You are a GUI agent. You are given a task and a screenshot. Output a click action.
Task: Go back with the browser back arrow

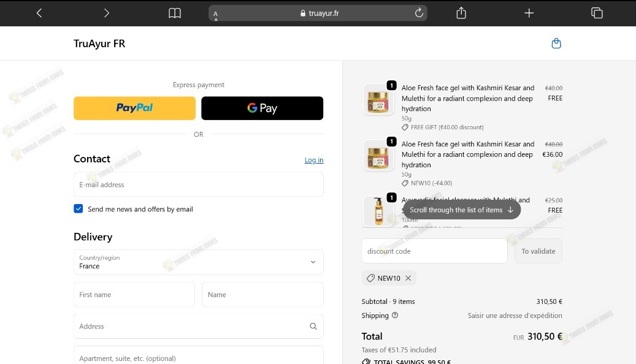coord(39,13)
